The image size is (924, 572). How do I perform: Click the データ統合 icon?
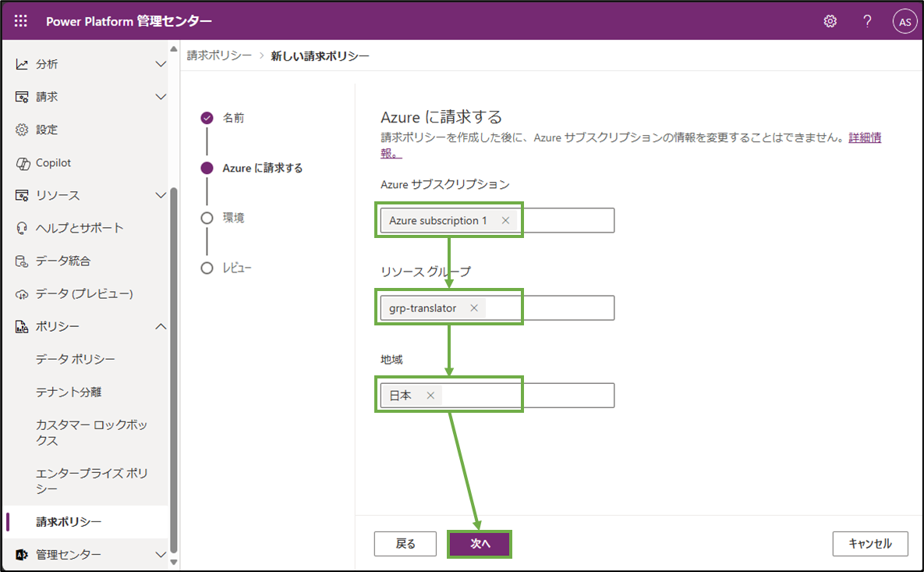point(22,261)
